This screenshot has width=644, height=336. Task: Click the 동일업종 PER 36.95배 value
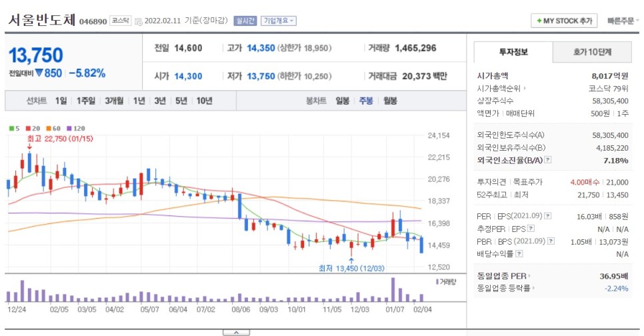(x=613, y=276)
